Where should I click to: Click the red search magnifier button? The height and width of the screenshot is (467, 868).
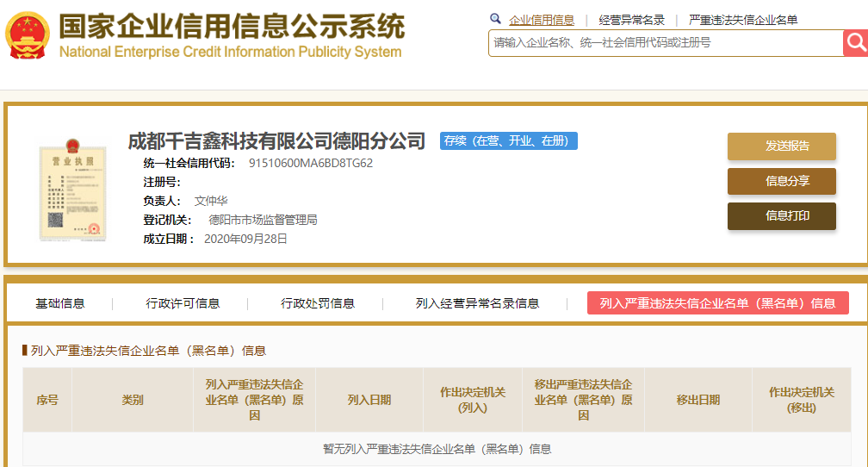pyautogui.click(x=855, y=43)
